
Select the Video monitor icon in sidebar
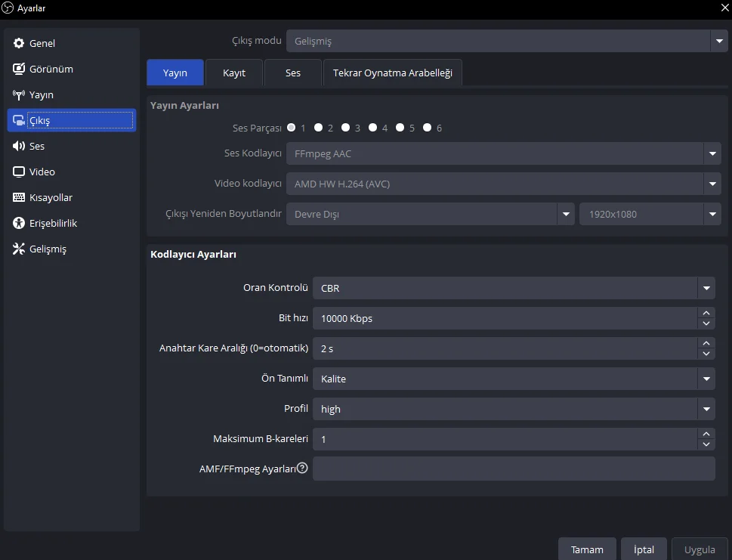(x=19, y=172)
